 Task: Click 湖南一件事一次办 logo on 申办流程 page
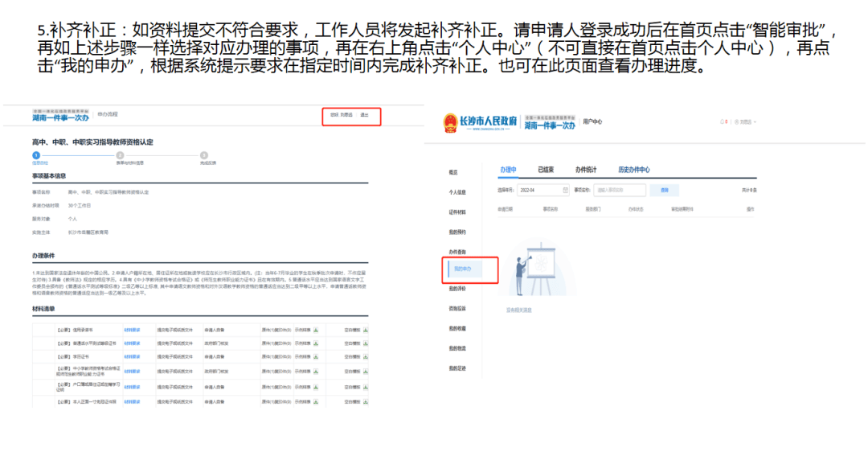[60, 115]
